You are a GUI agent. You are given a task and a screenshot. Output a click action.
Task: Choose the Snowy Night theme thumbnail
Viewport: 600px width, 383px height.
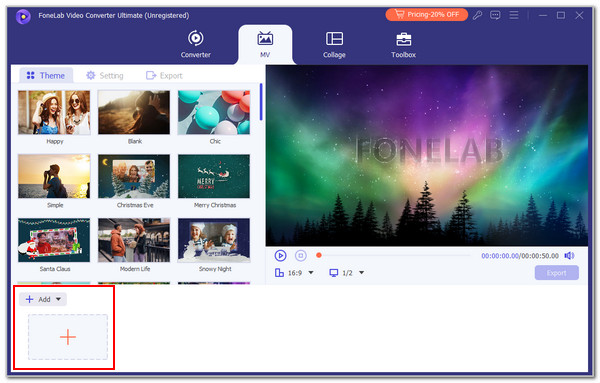pos(214,240)
